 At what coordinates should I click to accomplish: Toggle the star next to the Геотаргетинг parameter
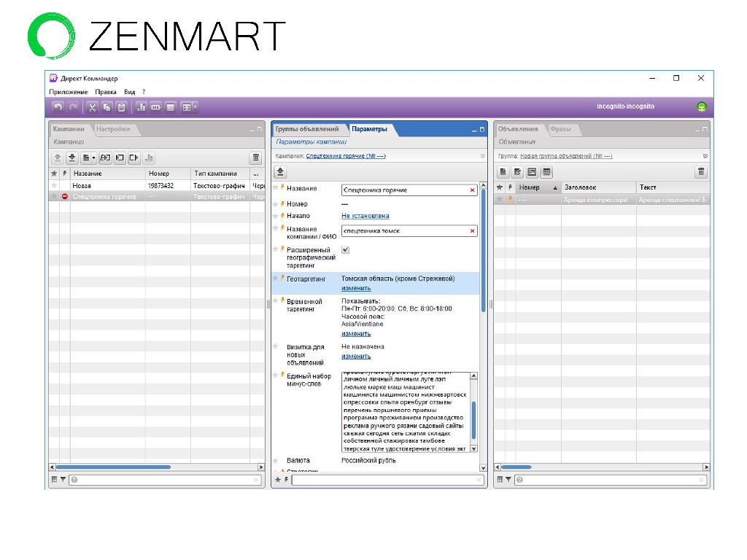[x=275, y=278]
